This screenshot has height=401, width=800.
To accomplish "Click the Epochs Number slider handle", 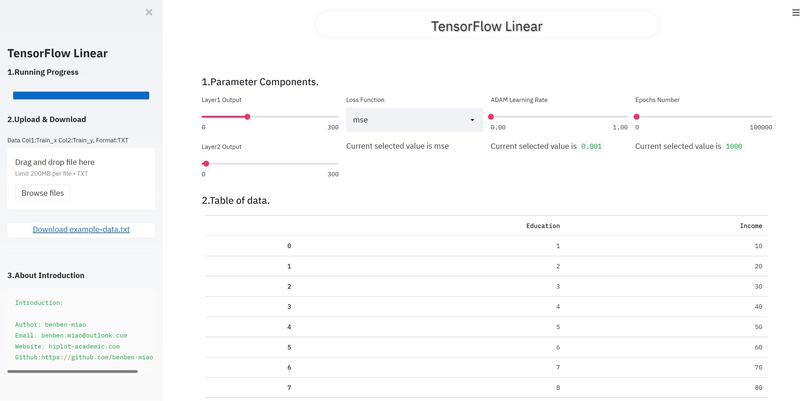I will pyautogui.click(x=636, y=117).
